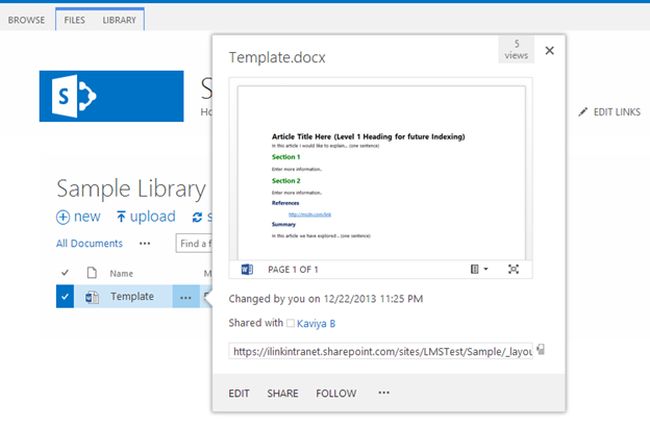650x429 pixels.
Task: Click the Word icon in preview footer
Action: click(x=248, y=269)
